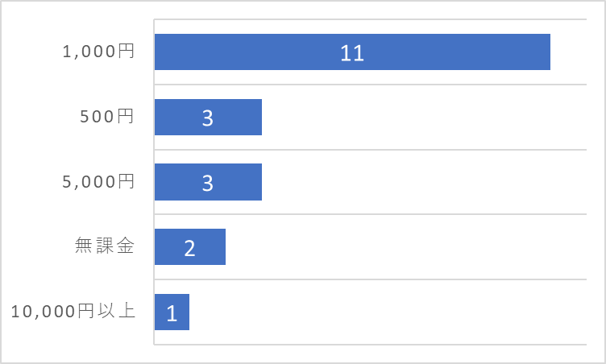Click gridline between 無課金 and 10,000円以上
Screen dimensions: 606x364
370,279
